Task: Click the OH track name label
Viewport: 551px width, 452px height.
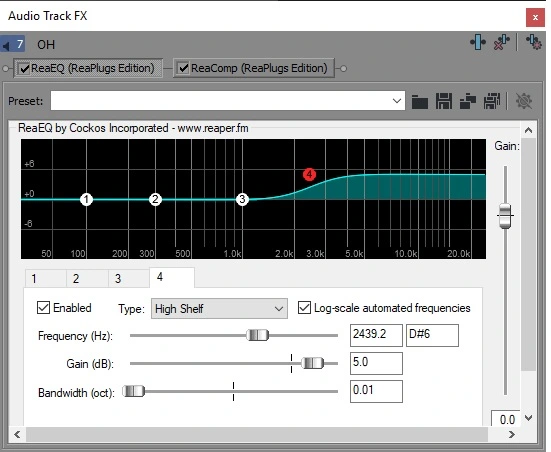Action: [x=46, y=45]
